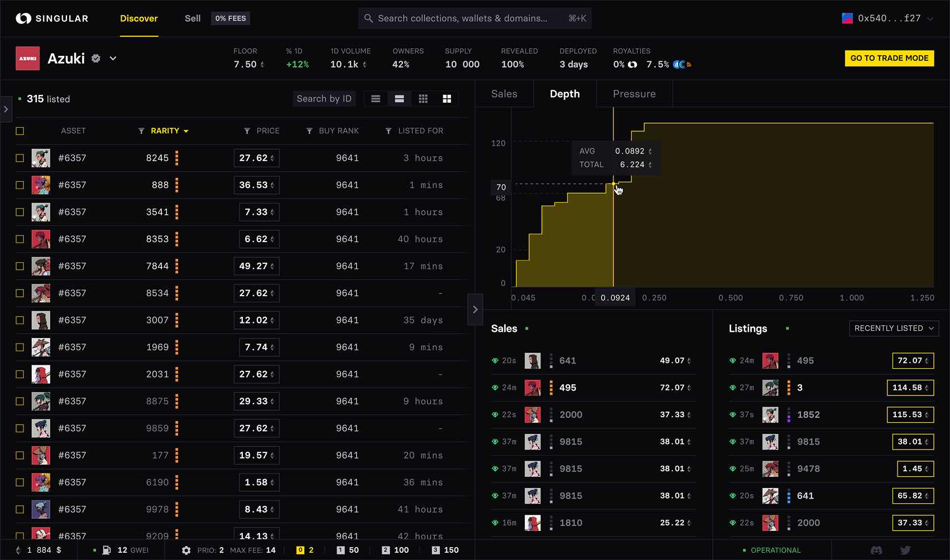Switch to list view with thin rows
This screenshot has width=950, height=560.
[x=376, y=99]
